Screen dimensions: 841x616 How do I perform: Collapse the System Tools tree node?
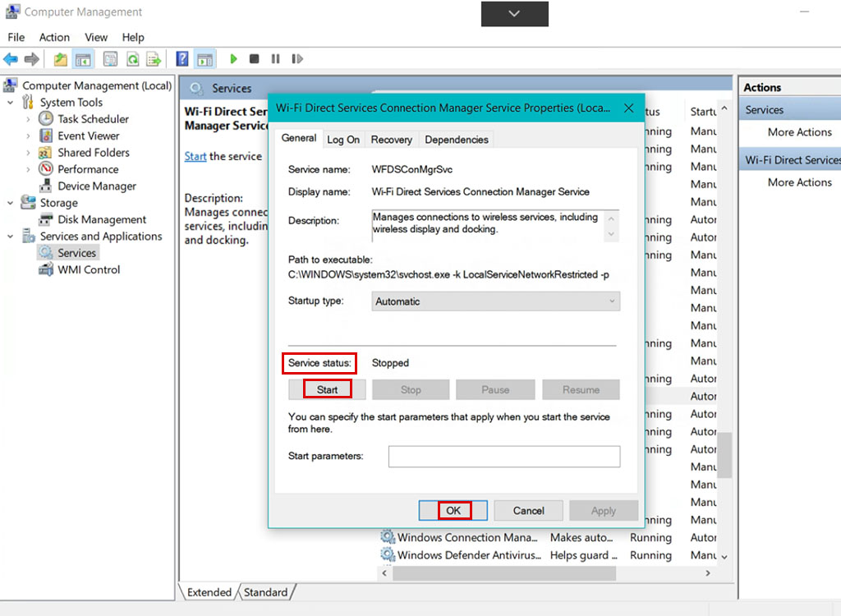click(x=10, y=102)
